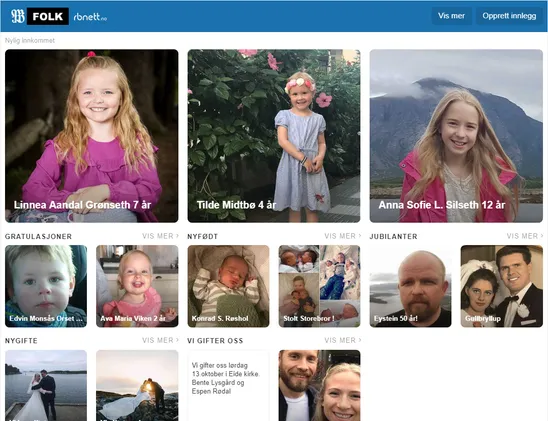Screen dimensions: 548x421
Task: Open the Gullbryllup thumbnail
Action: pos(502,286)
